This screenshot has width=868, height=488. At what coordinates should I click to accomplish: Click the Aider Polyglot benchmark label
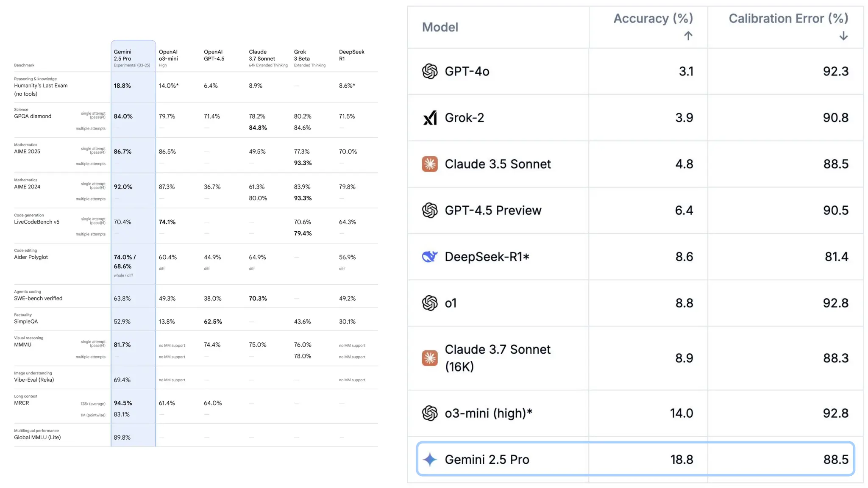coord(31,257)
